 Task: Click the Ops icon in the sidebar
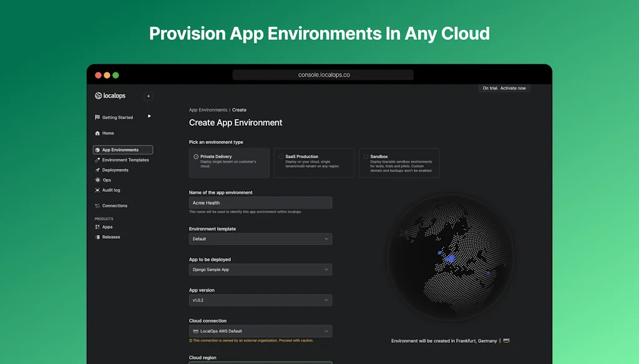99,180
